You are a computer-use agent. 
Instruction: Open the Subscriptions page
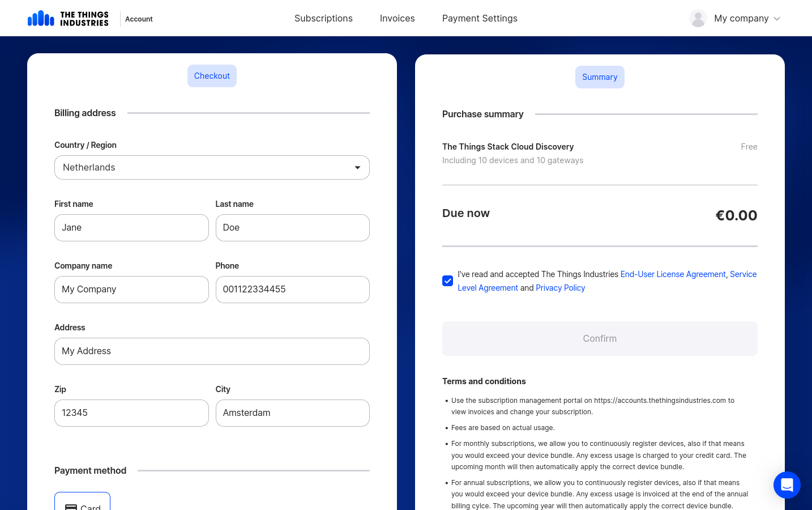[x=323, y=18]
